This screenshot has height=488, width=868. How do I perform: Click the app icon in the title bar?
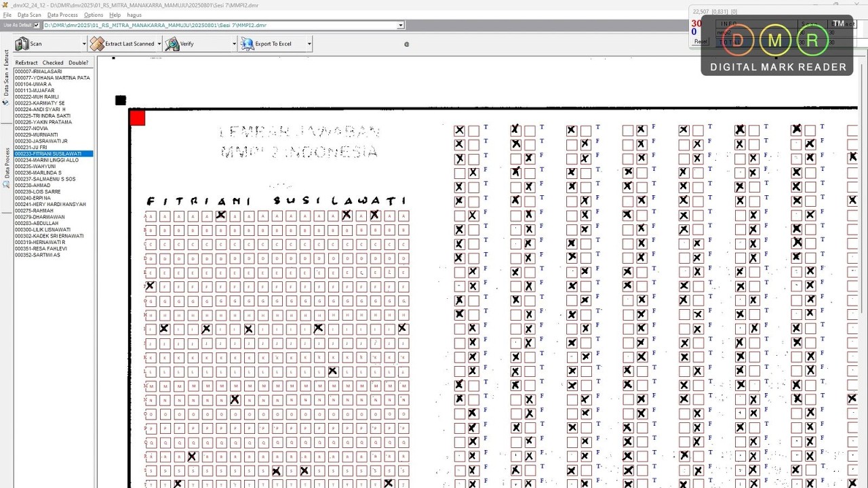pyautogui.click(x=5, y=5)
